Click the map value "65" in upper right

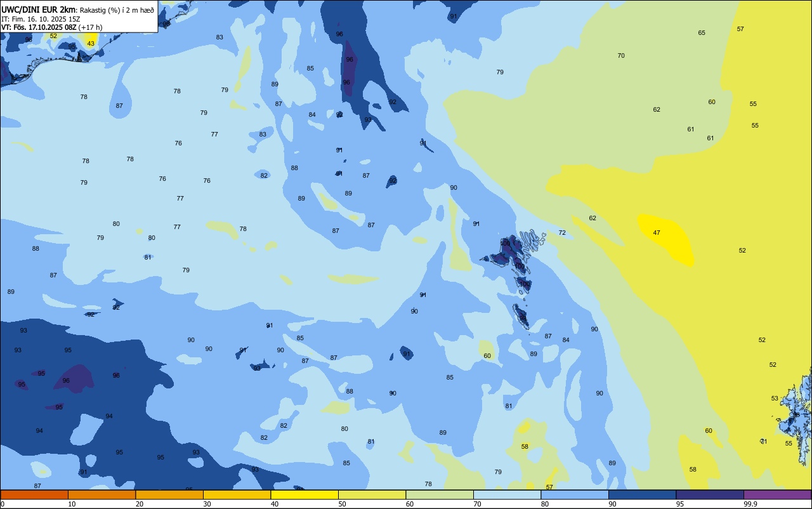(702, 33)
